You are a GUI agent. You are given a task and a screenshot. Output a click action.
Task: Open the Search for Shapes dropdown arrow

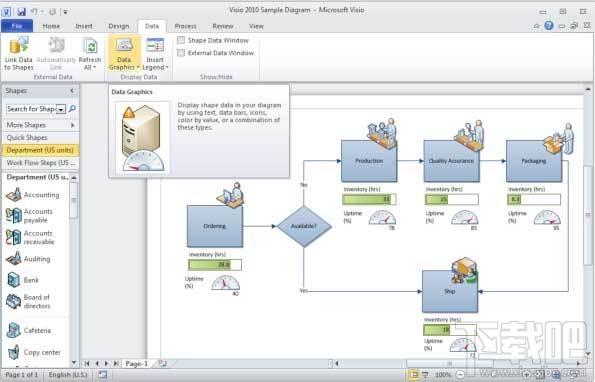click(61, 109)
